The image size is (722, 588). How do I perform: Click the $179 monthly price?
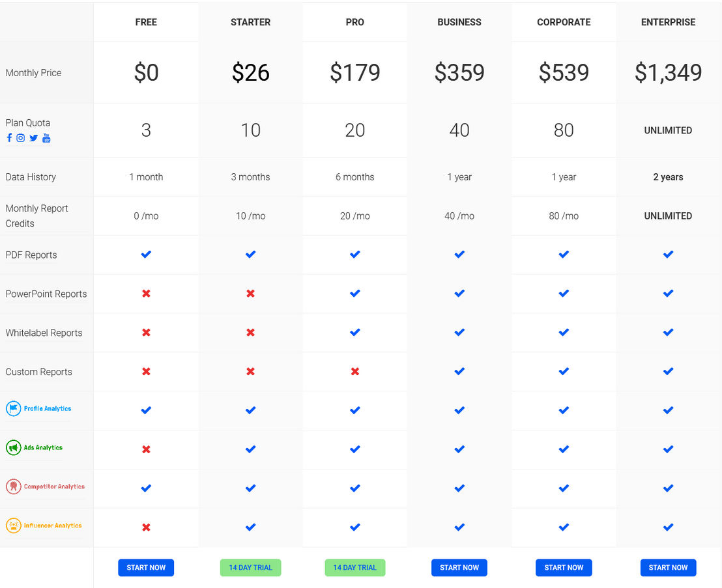pos(355,73)
